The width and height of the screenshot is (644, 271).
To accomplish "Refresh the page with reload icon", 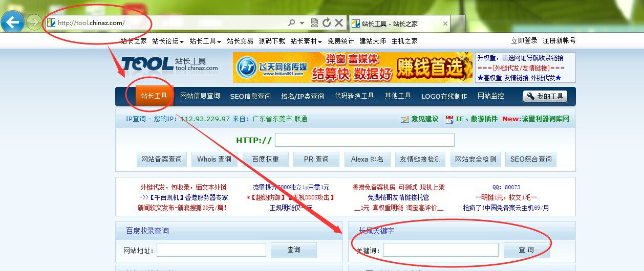I will 327,23.
